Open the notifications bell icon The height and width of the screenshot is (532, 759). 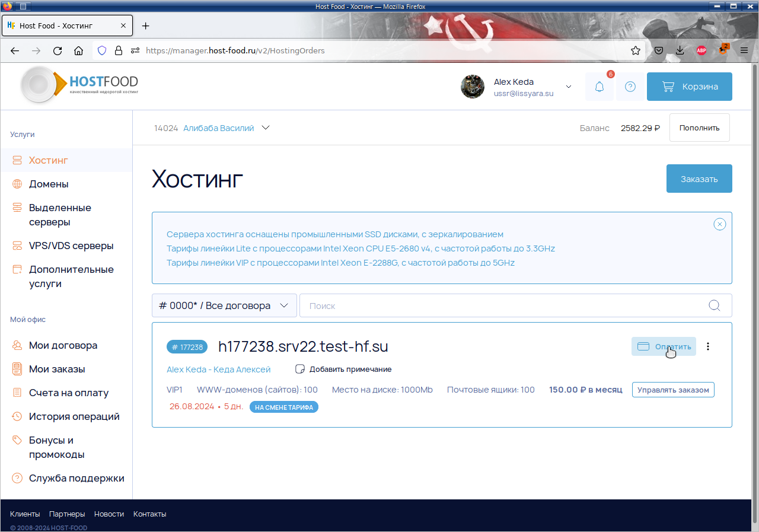[x=599, y=87]
